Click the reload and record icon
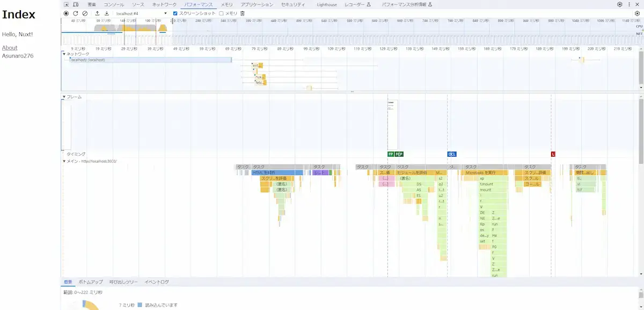 click(76, 13)
